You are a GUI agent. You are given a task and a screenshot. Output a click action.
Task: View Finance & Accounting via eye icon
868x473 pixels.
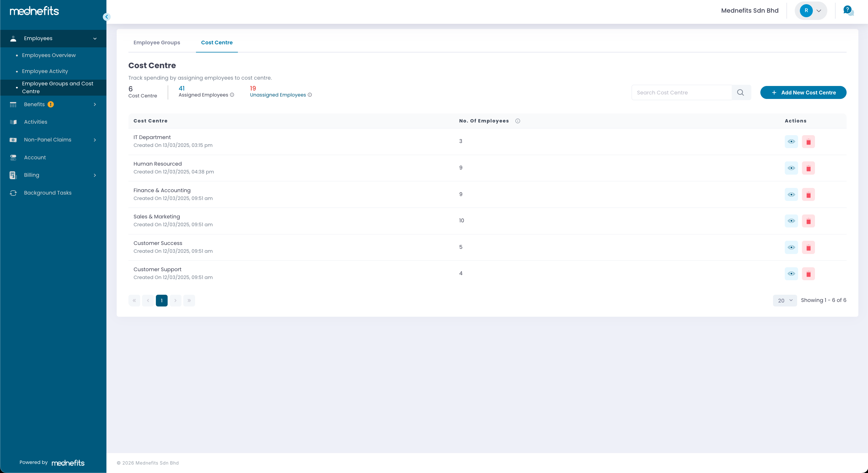click(x=791, y=195)
